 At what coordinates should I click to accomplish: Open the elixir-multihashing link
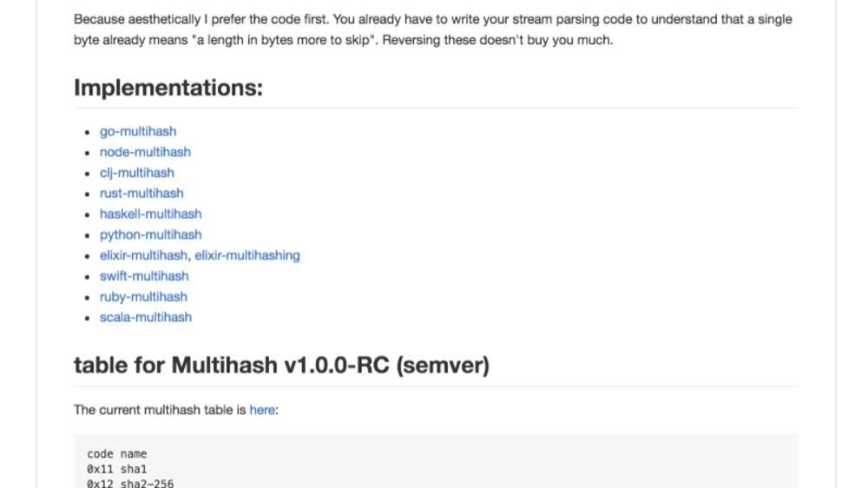[x=247, y=255]
